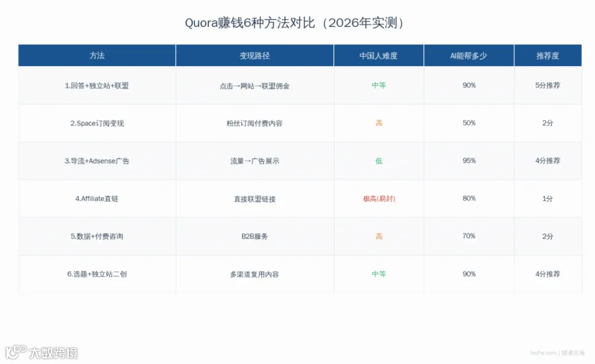Click "高" in the Space订阅变现 row
Image resolution: width=595 pixels, height=364 pixels.
tap(379, 123)
